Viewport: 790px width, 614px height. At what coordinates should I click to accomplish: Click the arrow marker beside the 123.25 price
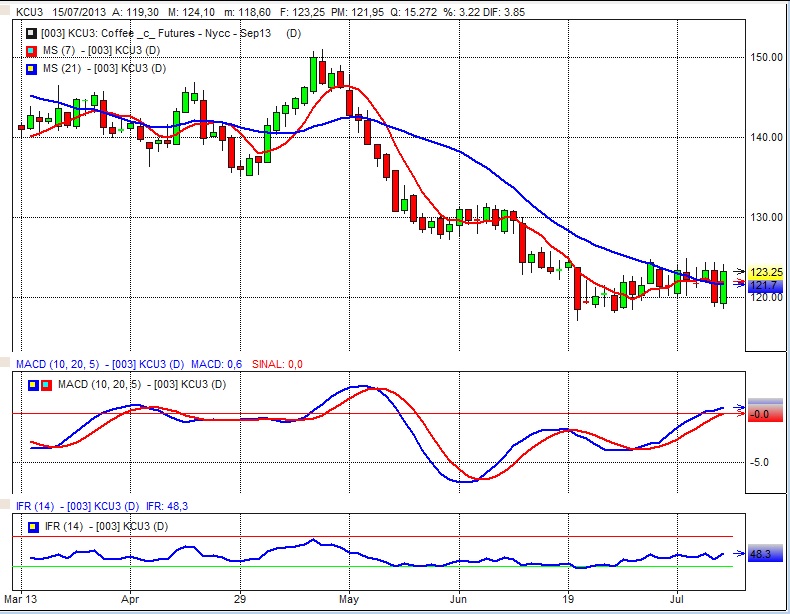(740, 271)
